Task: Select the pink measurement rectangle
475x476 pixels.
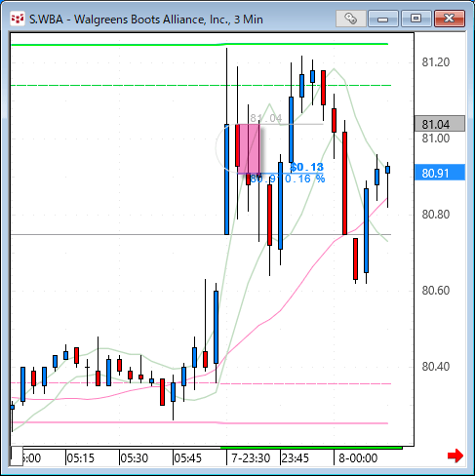Action: point(250,149)
